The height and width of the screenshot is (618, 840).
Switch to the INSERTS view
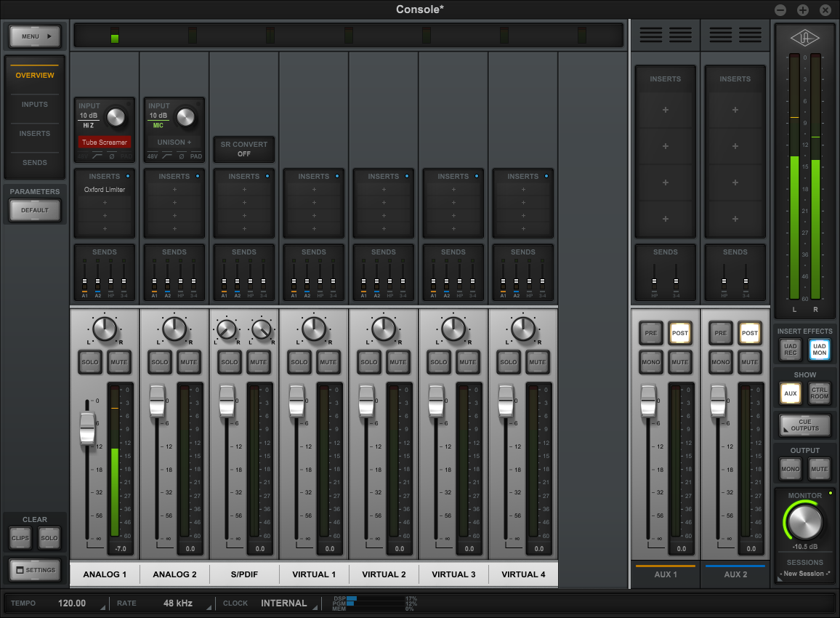coord(35,134)
